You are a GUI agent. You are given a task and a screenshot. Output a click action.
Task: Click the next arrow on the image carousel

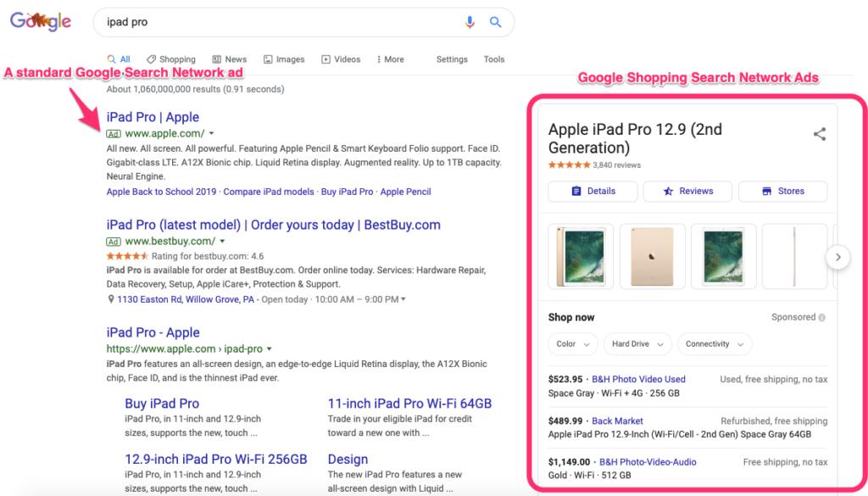coord(837,256)
